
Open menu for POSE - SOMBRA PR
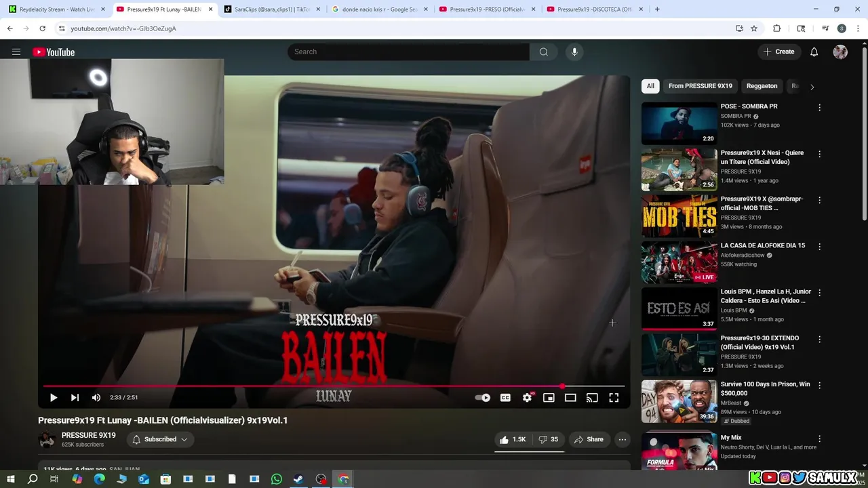(x=819, y=108)
